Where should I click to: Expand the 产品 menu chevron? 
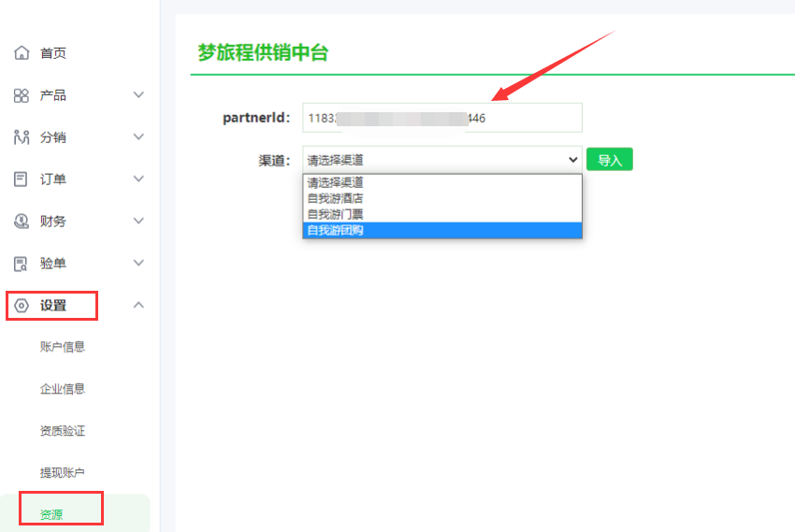(x=138, y=95)
